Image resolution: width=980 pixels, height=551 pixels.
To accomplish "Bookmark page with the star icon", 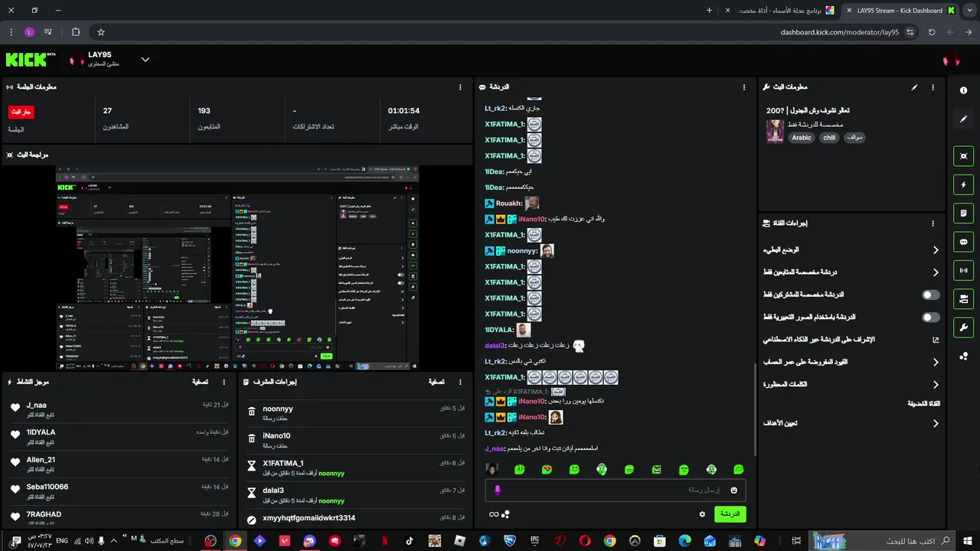I will tap(100, 32).
